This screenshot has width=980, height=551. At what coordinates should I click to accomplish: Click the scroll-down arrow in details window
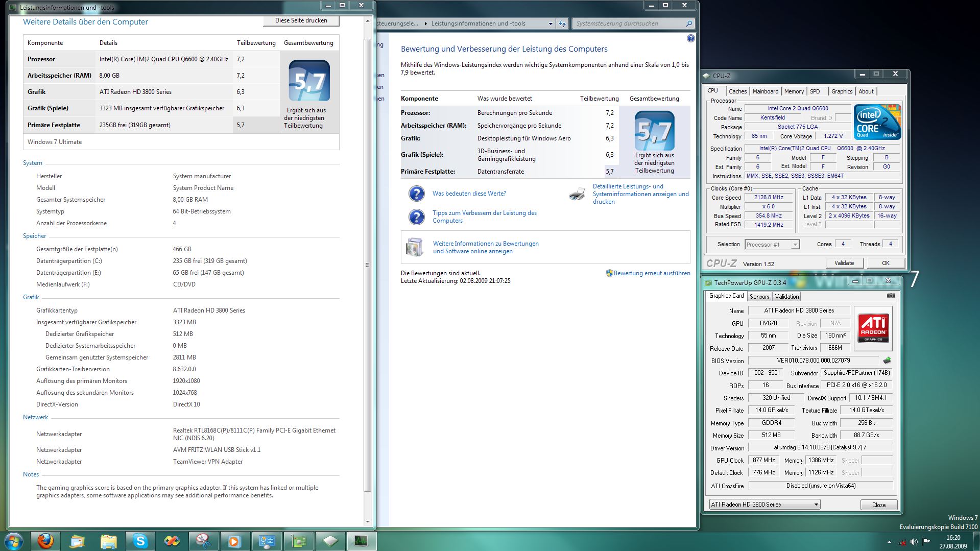368,522
